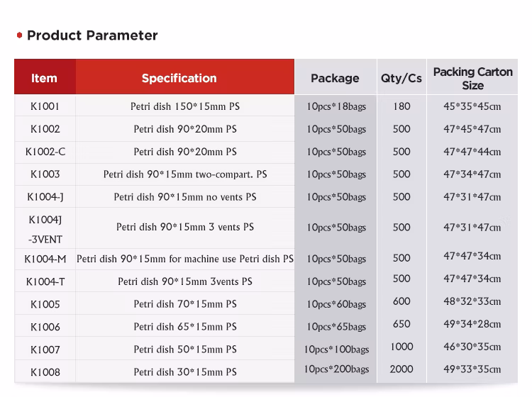Click carton size 45*35*45cm

coord(472,106)
